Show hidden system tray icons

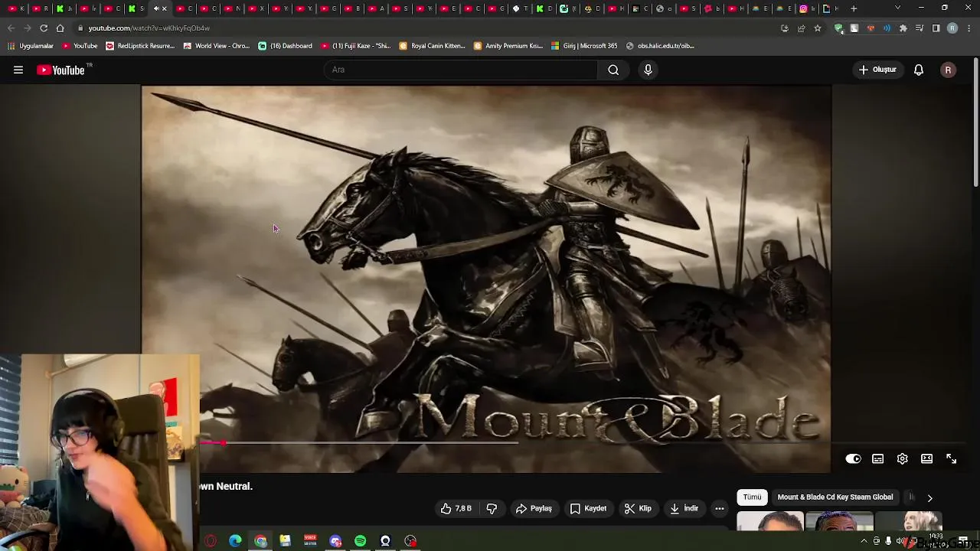864,541
